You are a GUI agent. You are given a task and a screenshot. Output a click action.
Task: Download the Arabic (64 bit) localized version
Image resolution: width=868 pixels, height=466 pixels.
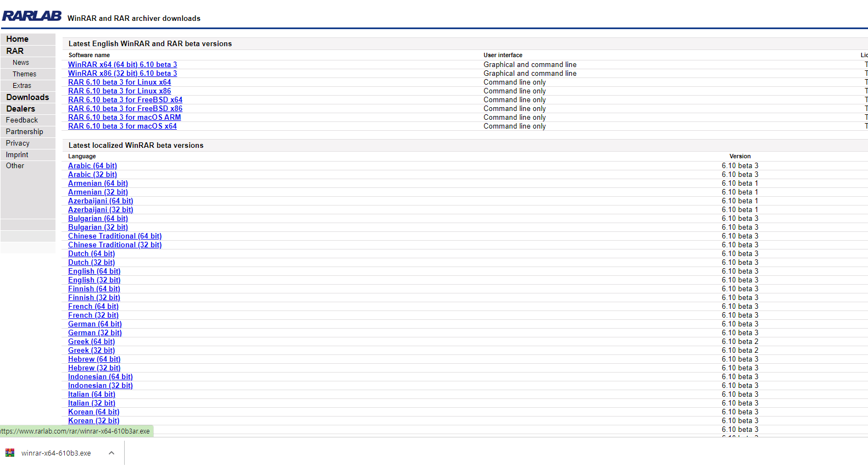pos(92,165)
